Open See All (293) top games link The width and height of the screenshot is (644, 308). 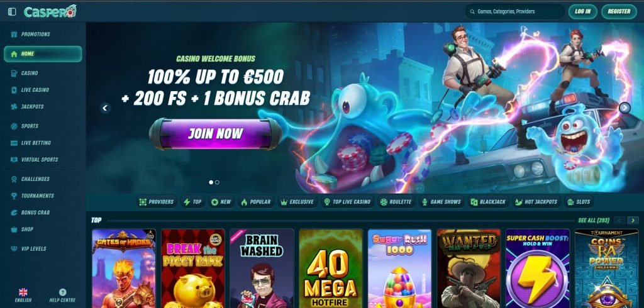(x=594, y=221)
